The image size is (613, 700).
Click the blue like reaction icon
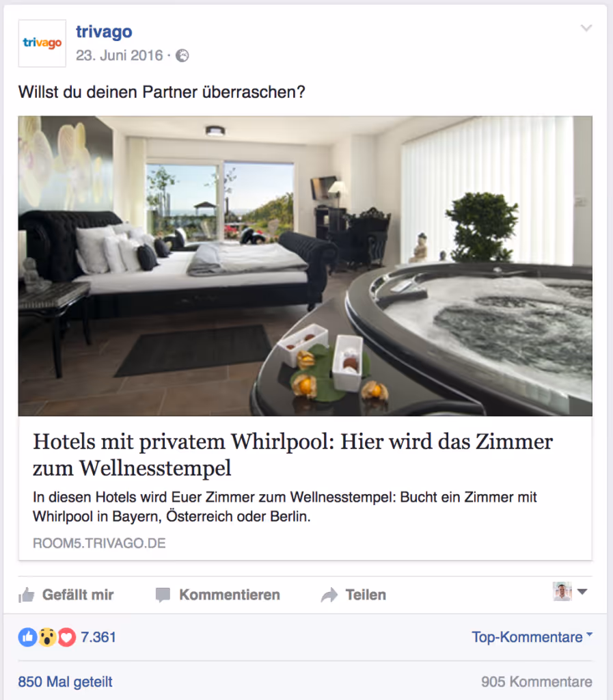point(27,637)
